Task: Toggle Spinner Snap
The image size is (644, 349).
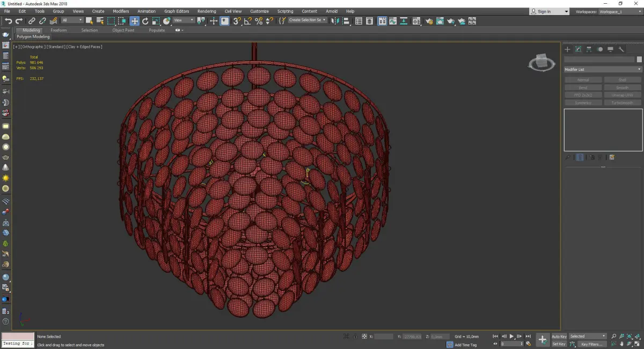Action: pyautogui.click(x=269, y=21)
